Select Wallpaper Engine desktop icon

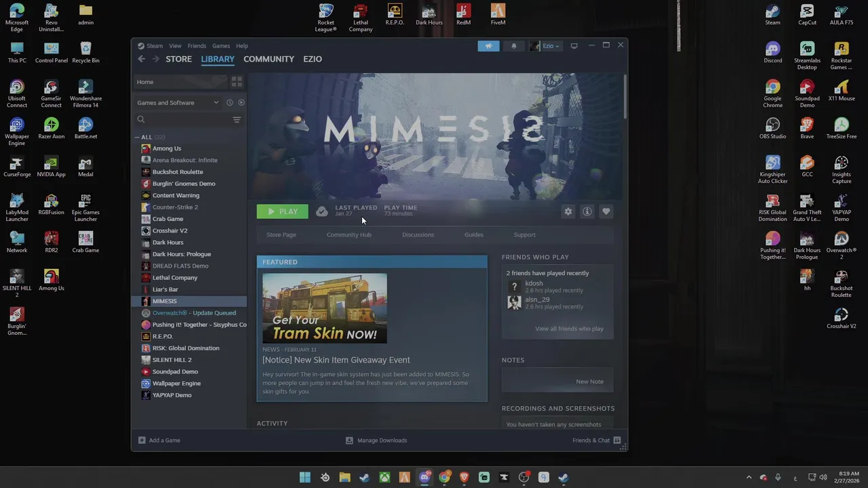(17, 131)
